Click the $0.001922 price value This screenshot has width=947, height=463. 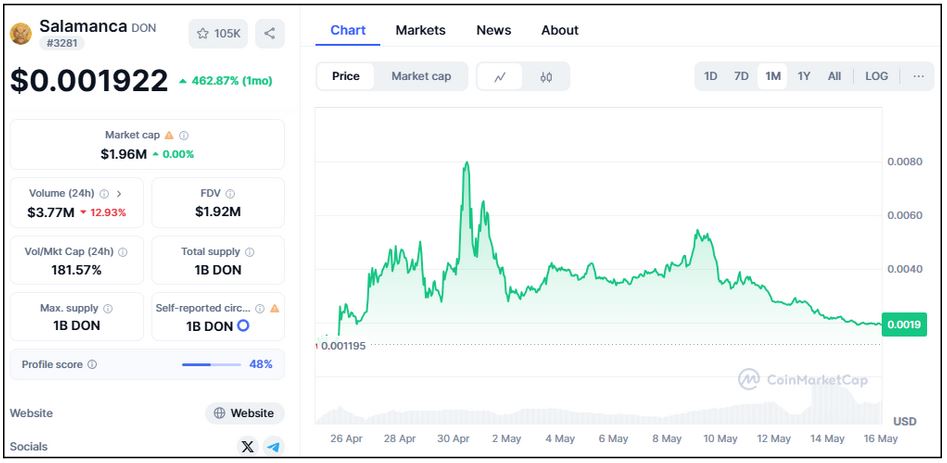coord(89,80)
